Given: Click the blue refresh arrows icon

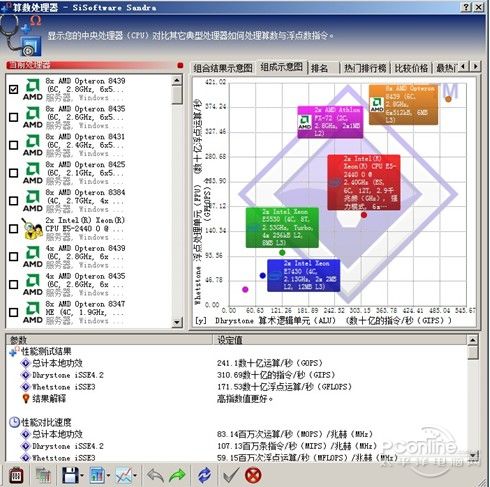Looking at the screenshot, I should tap(204, 475).
